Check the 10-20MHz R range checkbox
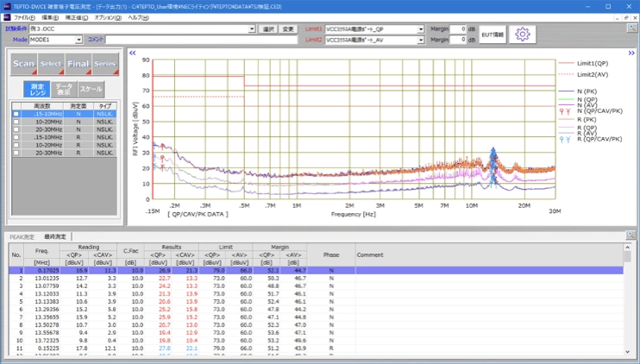The height and width of the screenshot is (364, 640). [16, 145]
